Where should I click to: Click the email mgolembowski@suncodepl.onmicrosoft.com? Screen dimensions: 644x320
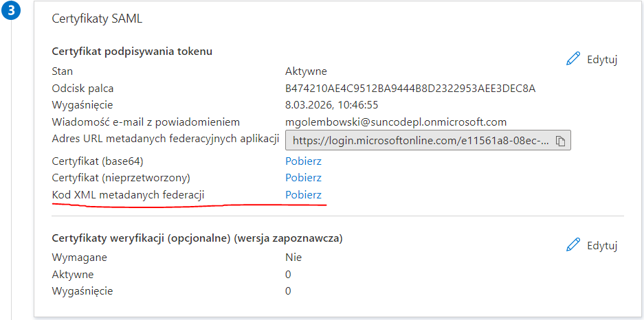click(396, 122)
